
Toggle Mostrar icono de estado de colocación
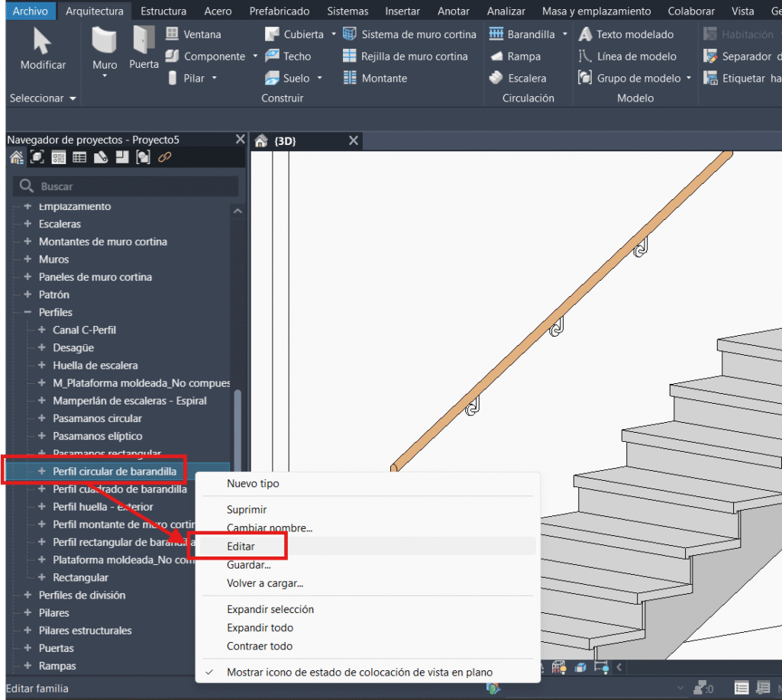[x=359, y=673]
